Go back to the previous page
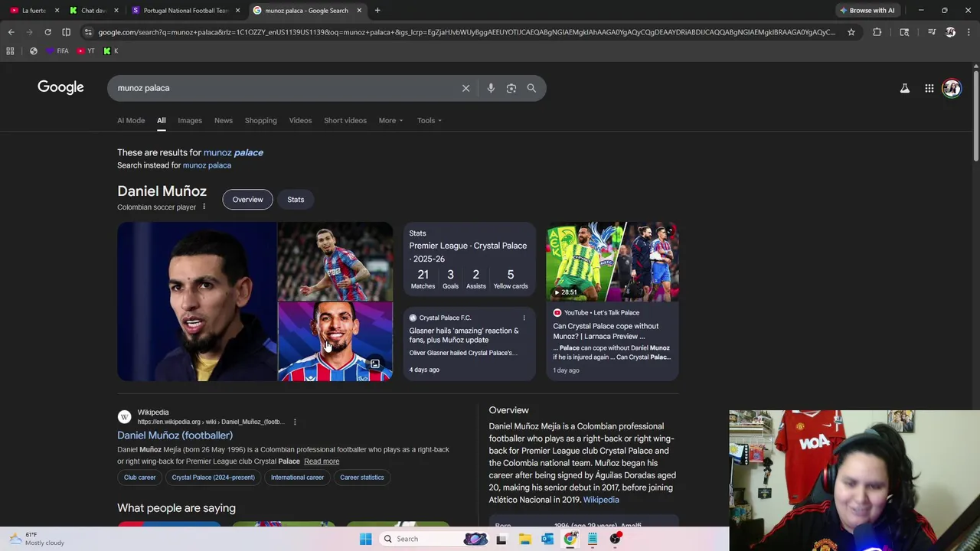This screenshot has width=980, height=551. 11,32
